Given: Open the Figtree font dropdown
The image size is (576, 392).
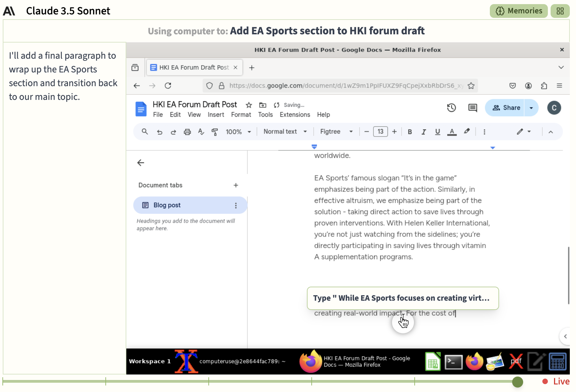Looking at the screenshot, I should (x=336, y=131).
